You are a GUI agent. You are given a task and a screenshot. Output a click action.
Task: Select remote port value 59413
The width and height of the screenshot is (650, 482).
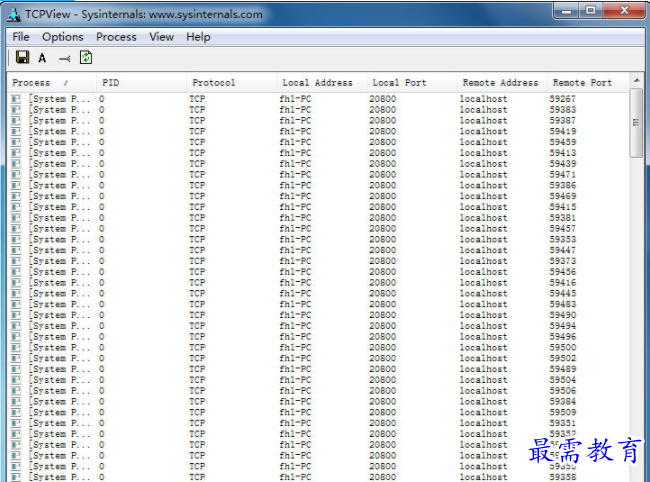[x=563, y=153]
